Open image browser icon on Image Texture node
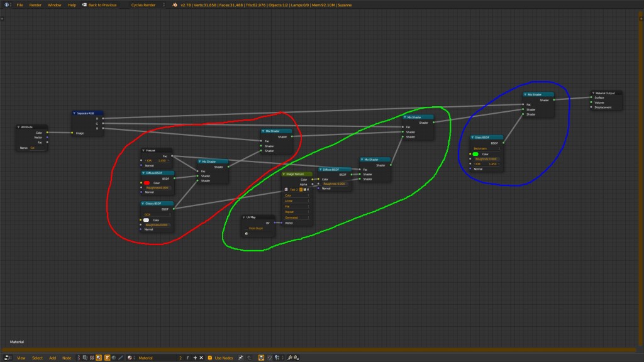The height and width of the screenshot is (362, 644). 286,189
